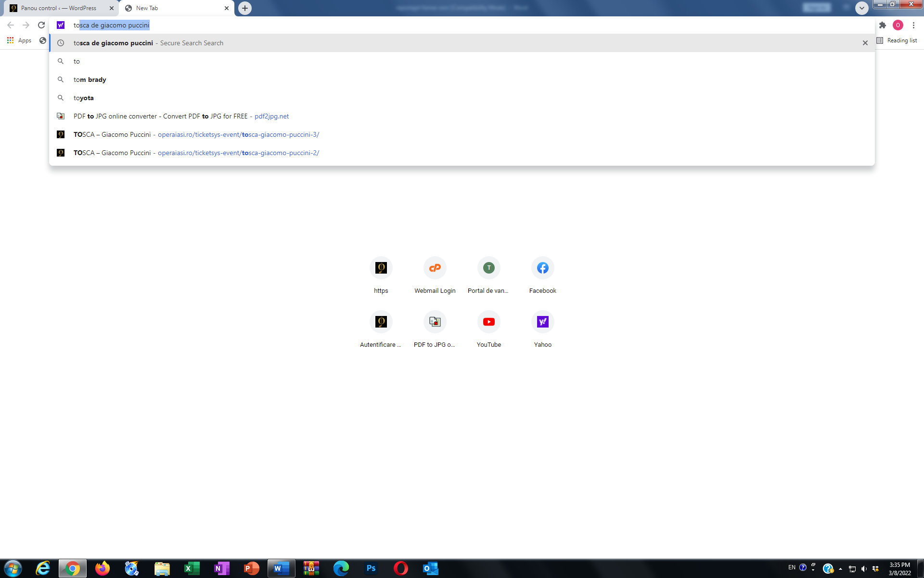Click the Yahoo search engine icon in omnibox
Image resolution: width=924 pixels, height=578 pixels.
tap(61, 25)
